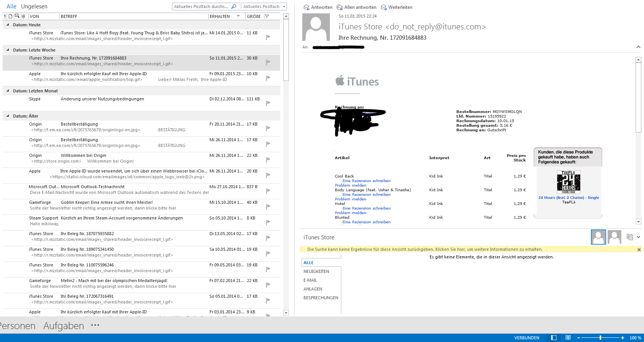Click zoom in plus button
644x342 pixels.
[623, 338]
